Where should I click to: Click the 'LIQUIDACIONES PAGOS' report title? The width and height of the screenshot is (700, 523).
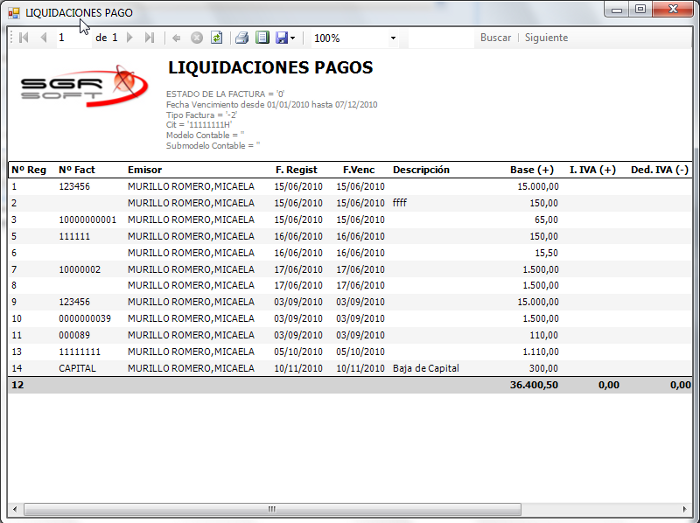click(x=271, y=67)
